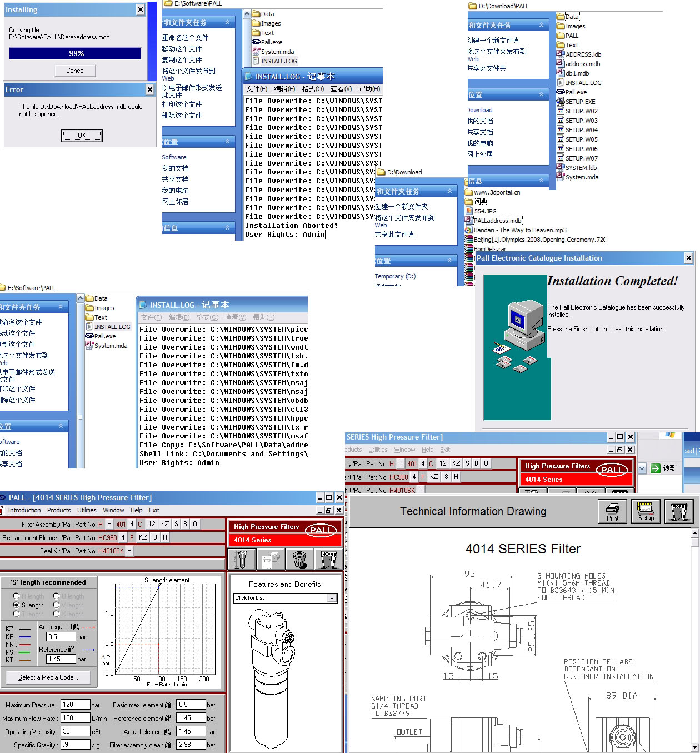Collapse 文件夹任务 panel in the D:\Download window
Image resolution: width=700 pixels, height=753 pixels.
coord(450,191)
